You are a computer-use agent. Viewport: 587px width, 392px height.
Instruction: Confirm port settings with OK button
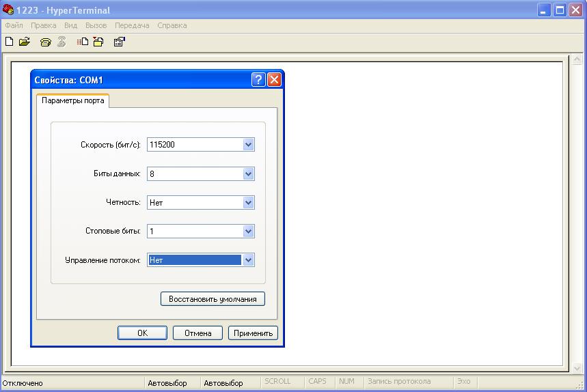coord(142,333)
